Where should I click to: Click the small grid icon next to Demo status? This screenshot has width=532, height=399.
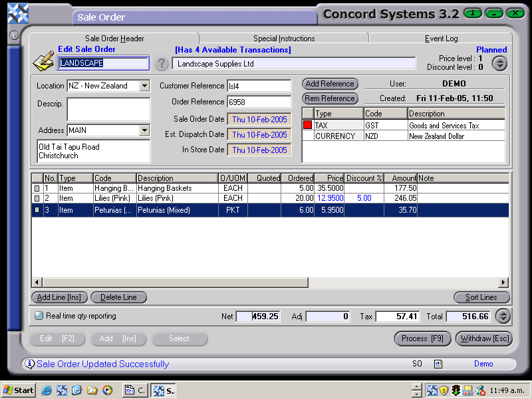438,364
